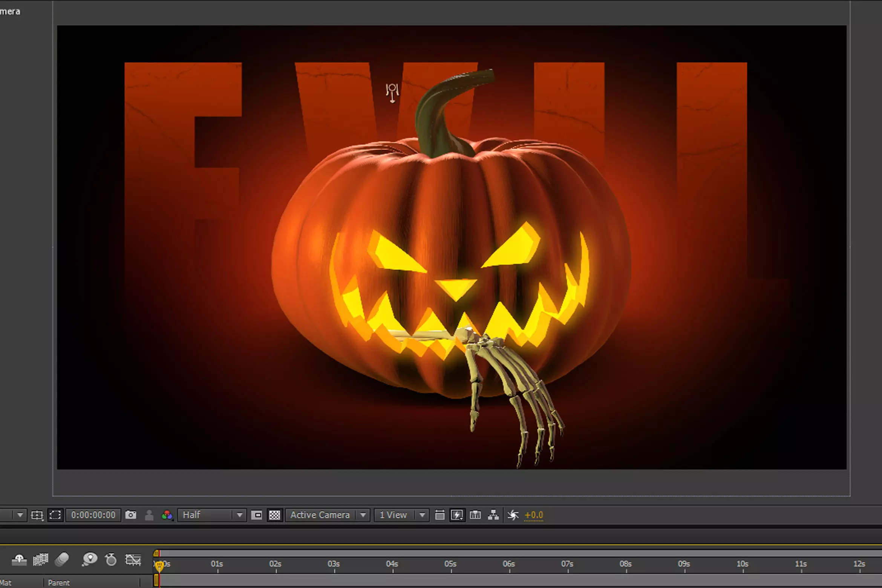
Task: Show the last snapshot
Action: 149,515
